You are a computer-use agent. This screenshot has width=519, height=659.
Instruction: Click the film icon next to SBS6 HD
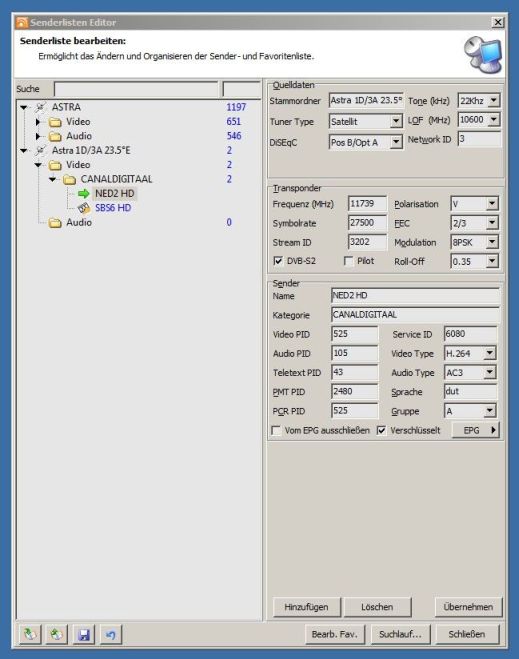pos(84,208)
